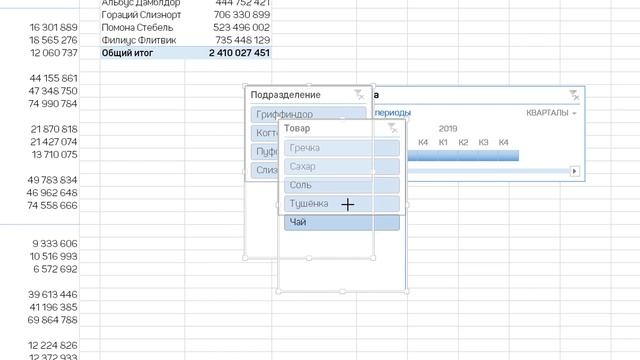Screen dimensions: 640x360
Task: Select the 2019 year label on timeline
Action: point(448,129)
